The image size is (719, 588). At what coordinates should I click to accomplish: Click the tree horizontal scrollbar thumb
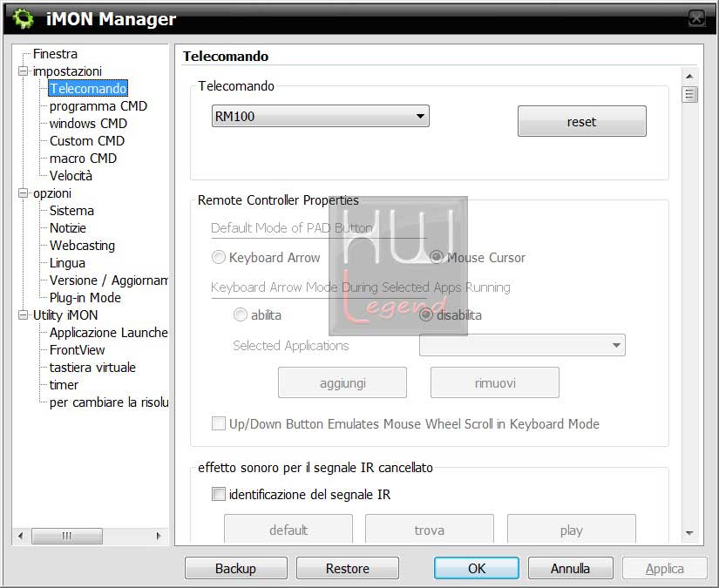click(67, 535)
